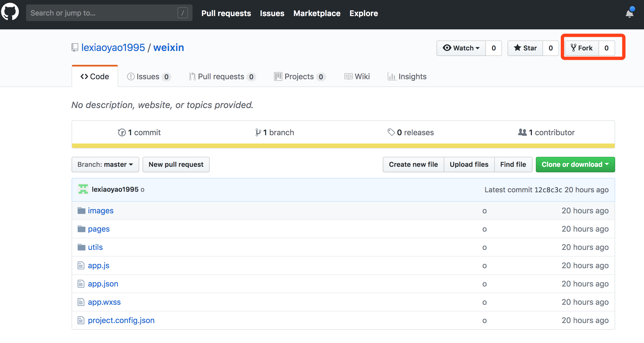The width and height of the screenshot is (644, 343).
Task: Open the Watch dropdown
Action: 461,48
